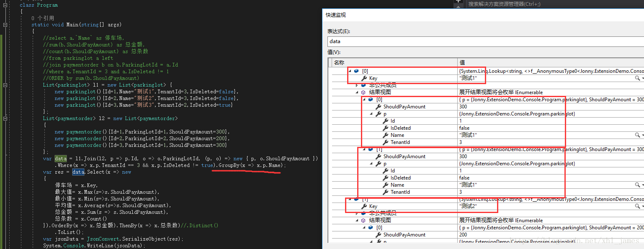644x249 pixels.
Task: Collapse the Main method outlining toggle
Action: tap(5, 25)
